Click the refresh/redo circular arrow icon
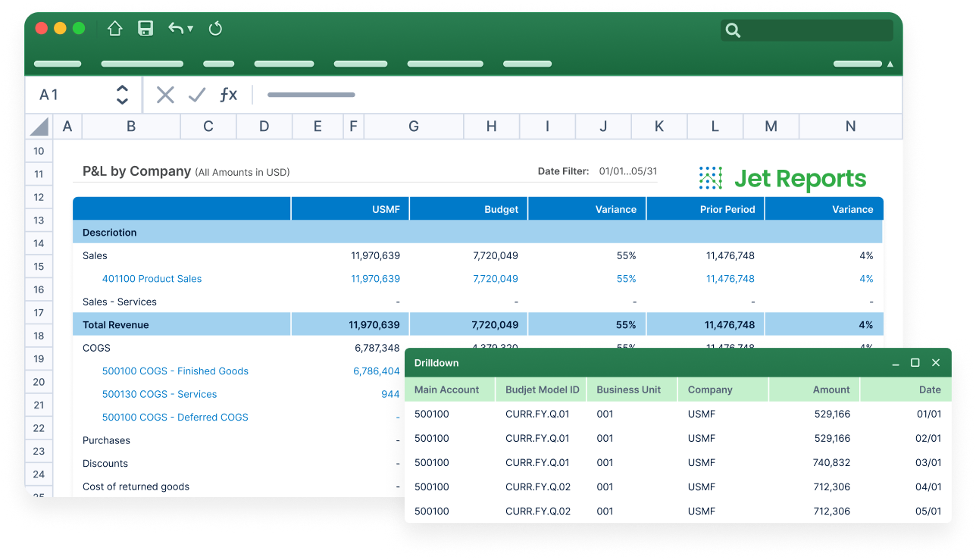This screenshot has height=560, width=976. pyautogui.click(x=215, y=28)
